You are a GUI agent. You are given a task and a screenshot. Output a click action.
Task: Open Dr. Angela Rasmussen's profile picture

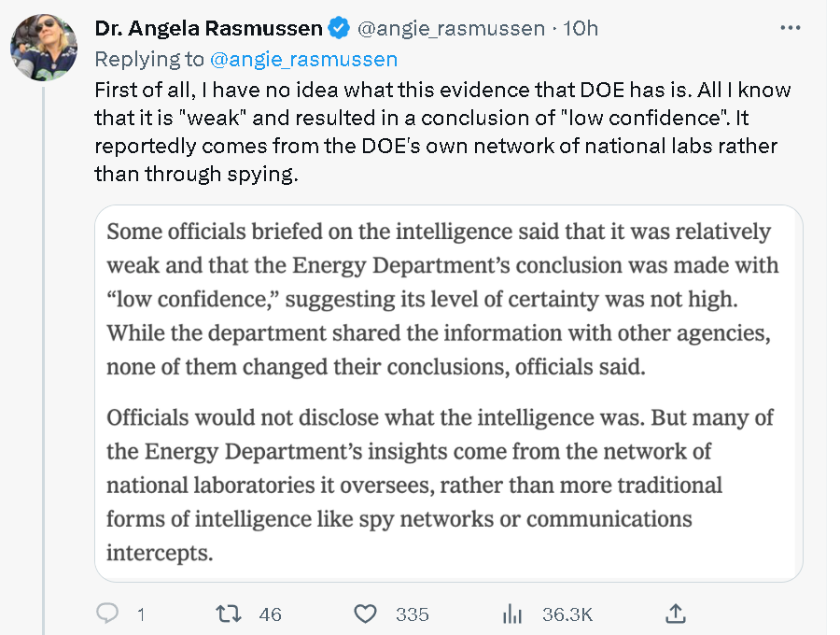tap(44, 48)
